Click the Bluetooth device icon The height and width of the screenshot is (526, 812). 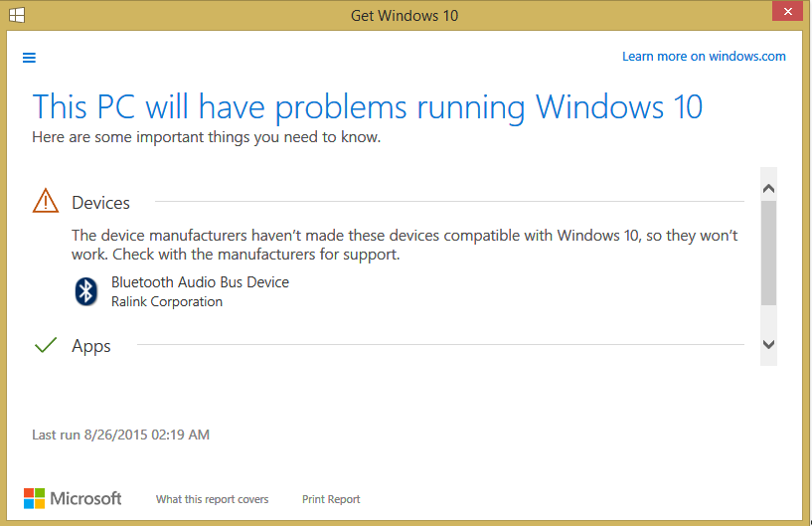pos(86,291)
